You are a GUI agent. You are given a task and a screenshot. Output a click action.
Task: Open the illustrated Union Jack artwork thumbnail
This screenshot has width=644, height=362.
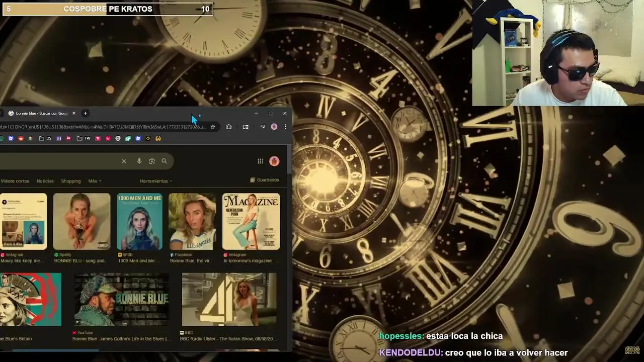pos(30,300)
